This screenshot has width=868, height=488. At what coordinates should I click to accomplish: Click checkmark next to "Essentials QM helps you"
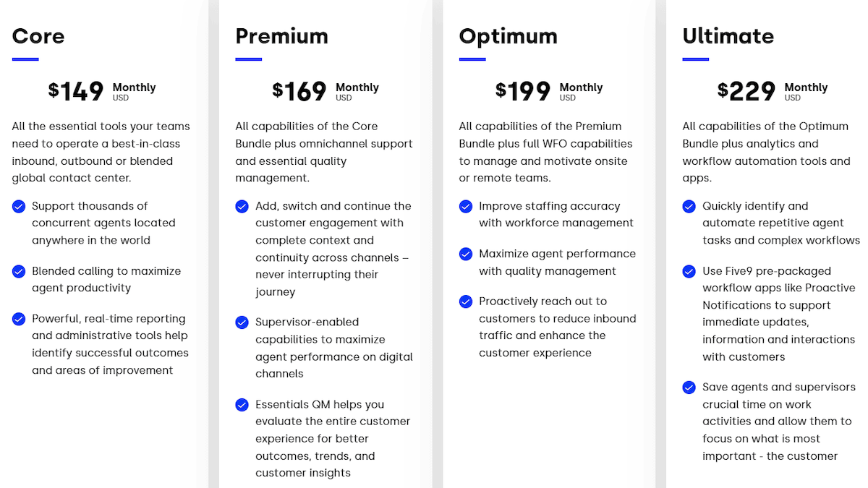coord(242,405)
